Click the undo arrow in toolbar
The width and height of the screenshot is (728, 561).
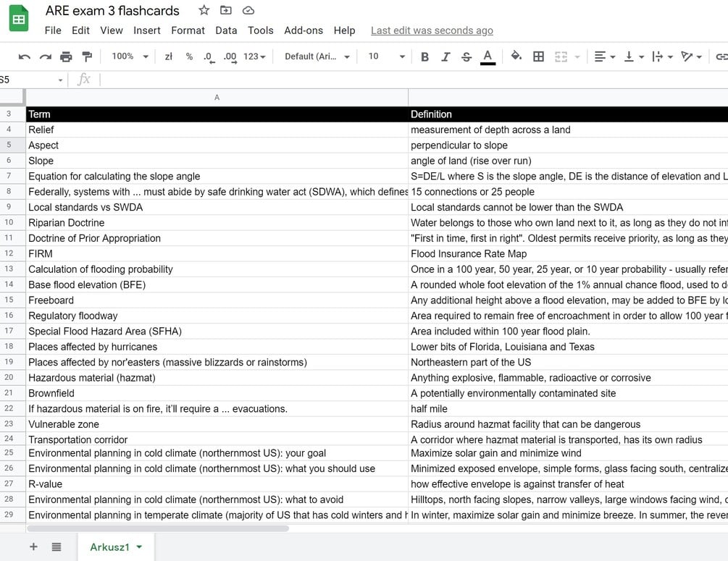24,56
